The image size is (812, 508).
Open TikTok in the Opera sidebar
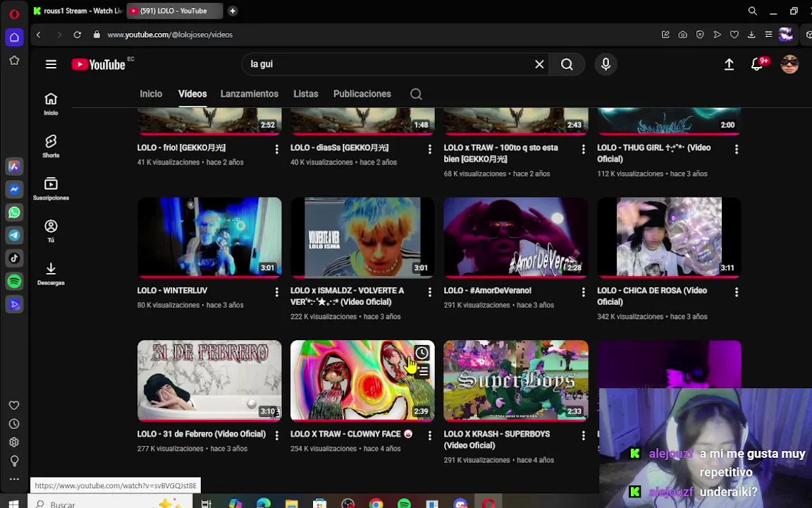[14, 258]
